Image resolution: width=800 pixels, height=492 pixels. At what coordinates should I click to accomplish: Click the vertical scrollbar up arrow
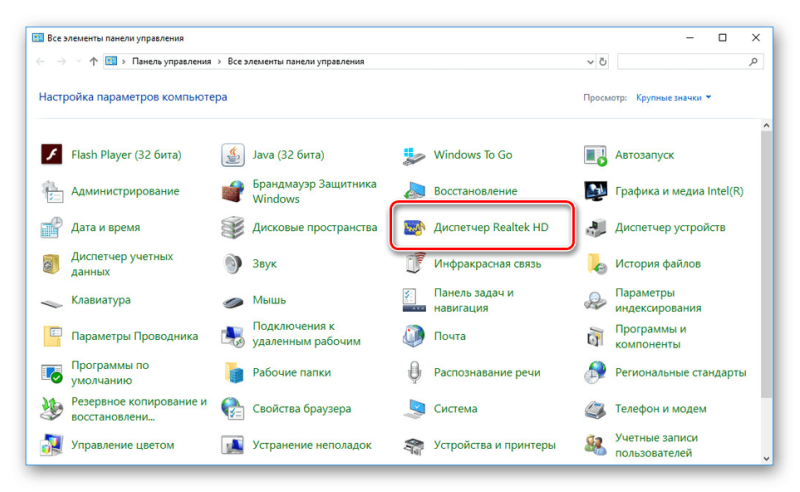click(x=766, y=125)
